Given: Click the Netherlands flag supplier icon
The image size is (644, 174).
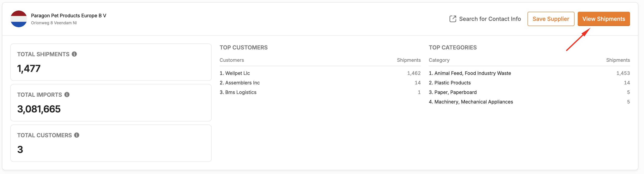Looking at the screenshot, I should click(x=19, y=19).
